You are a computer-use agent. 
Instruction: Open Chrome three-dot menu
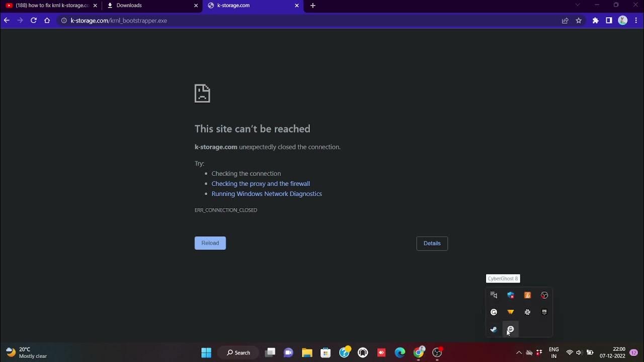pyautogui.click(x=636, y=21)
